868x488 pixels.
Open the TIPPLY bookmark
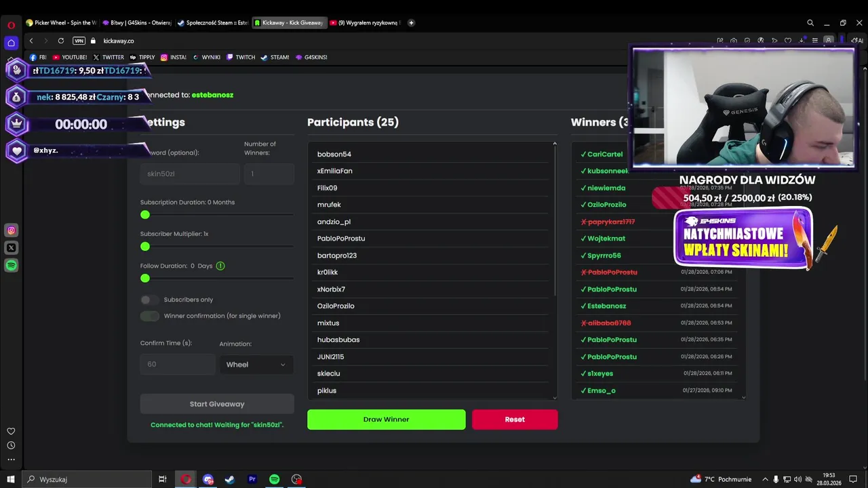(x=142, y=58)
